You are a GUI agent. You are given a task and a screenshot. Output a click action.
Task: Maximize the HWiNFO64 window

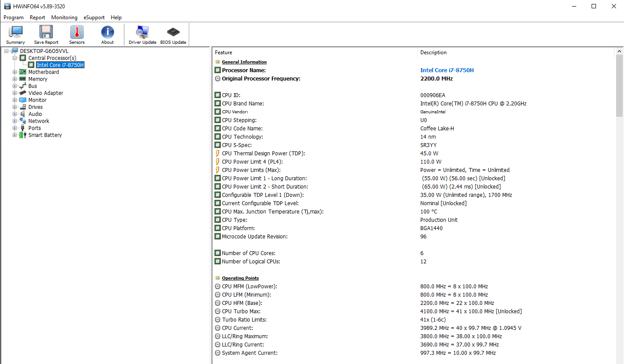click(594, 6)
